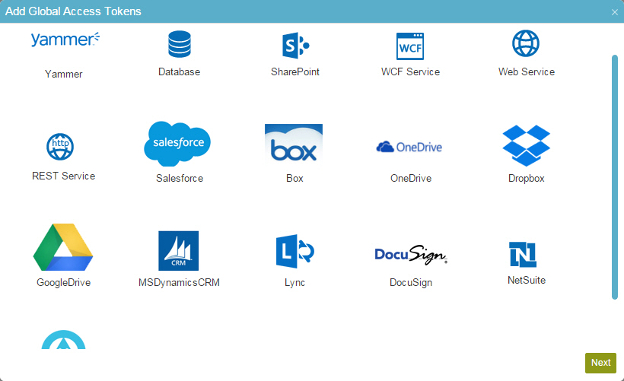Close the Add Global Access Tokens dialog
Screen dimensions: 624x381
tap(614, 12)
